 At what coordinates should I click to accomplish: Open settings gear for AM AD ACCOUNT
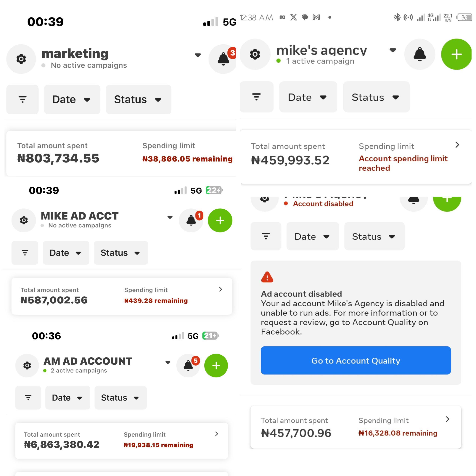coord(27,365)
